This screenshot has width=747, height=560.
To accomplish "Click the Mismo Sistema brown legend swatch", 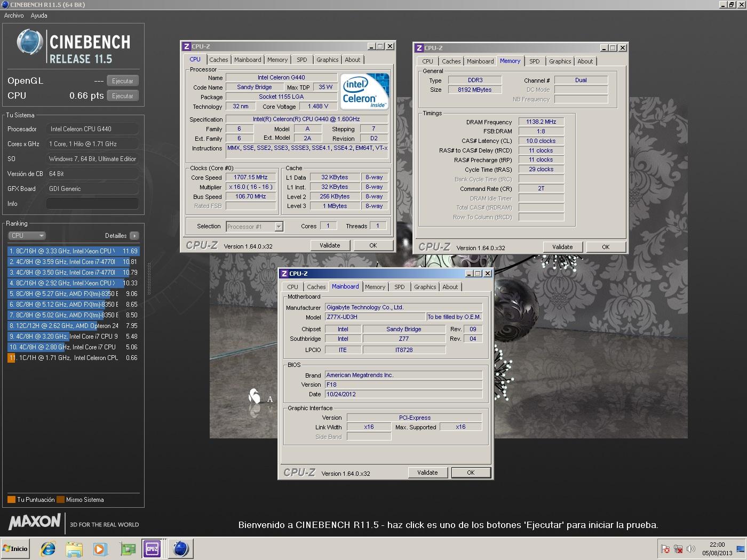I will click(x=61, y=500).
